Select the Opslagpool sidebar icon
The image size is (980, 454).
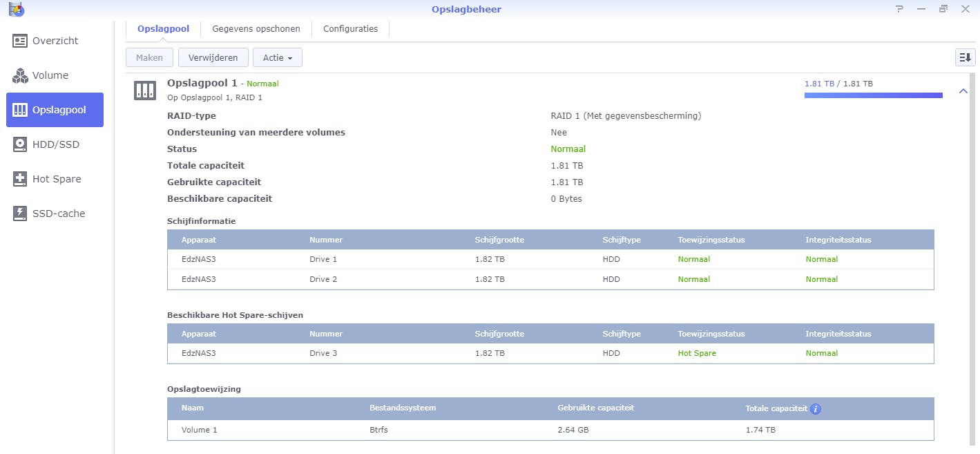coord(20,110)
